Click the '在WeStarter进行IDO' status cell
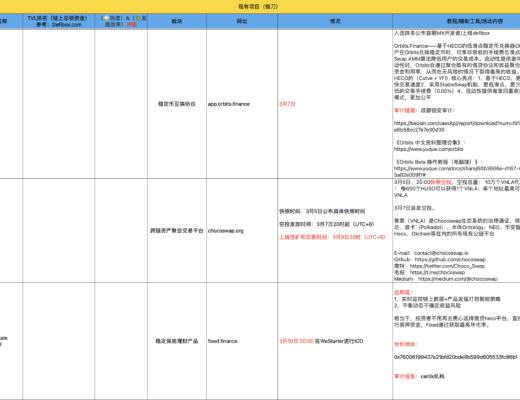 point(335,341)
